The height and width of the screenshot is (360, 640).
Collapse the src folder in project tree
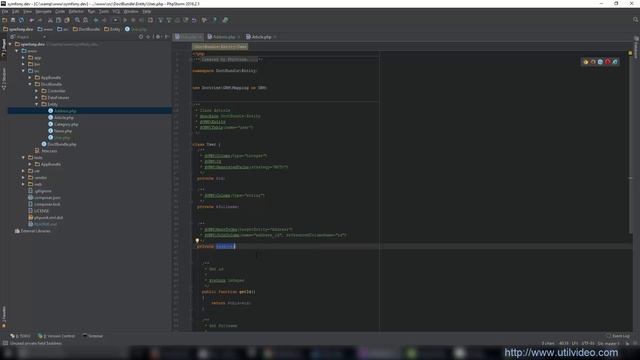[23, 71]
